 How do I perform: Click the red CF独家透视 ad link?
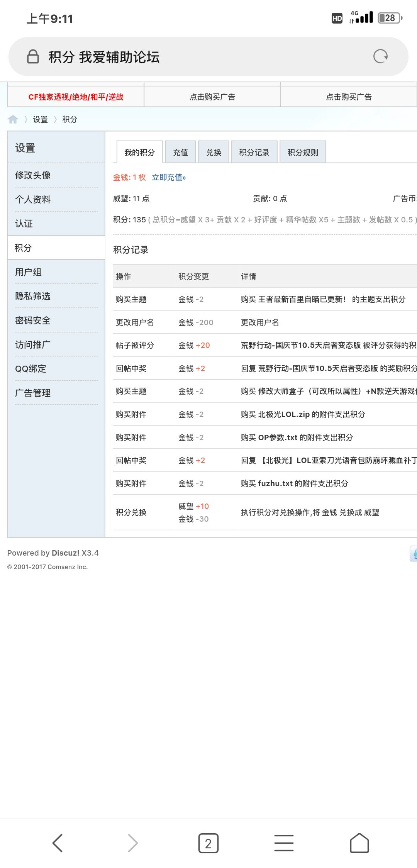pos(76,97)
